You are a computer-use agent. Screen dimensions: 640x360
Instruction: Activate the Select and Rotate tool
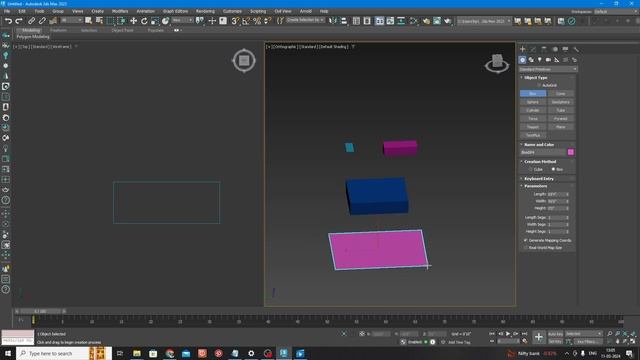[x=144, y=21]
